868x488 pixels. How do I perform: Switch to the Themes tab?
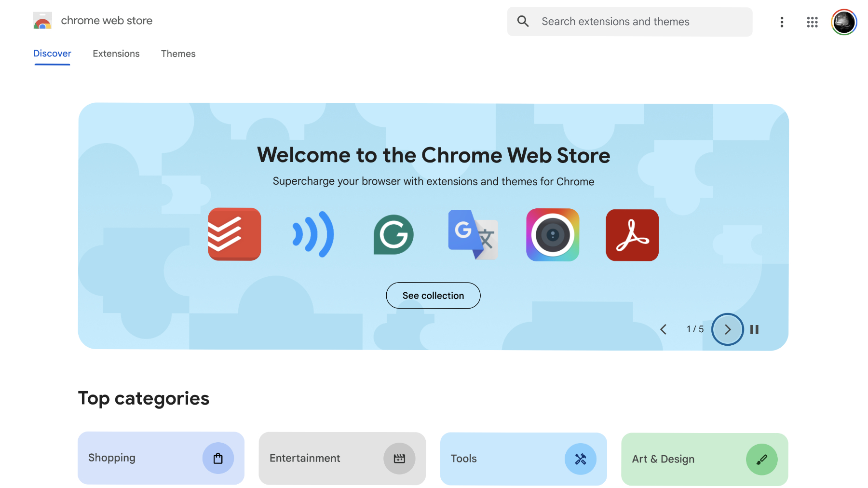point(178,54)
